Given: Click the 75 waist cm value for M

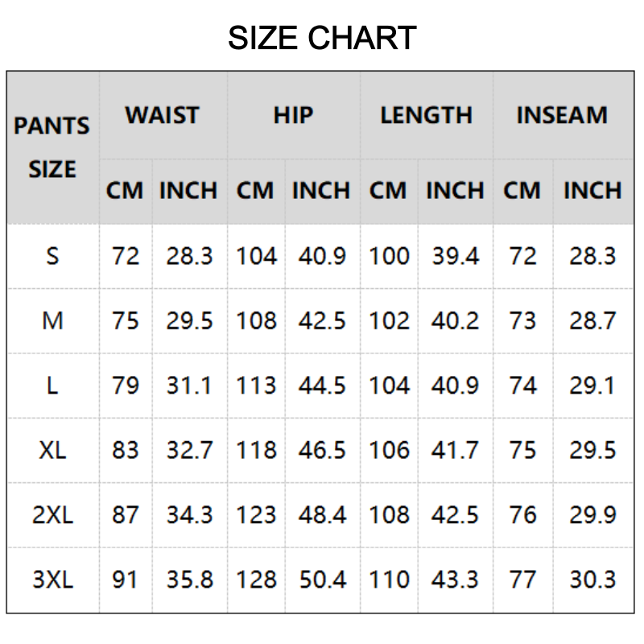Looking at the screenshot, I should pyautogui.click(x=125, y=321).
